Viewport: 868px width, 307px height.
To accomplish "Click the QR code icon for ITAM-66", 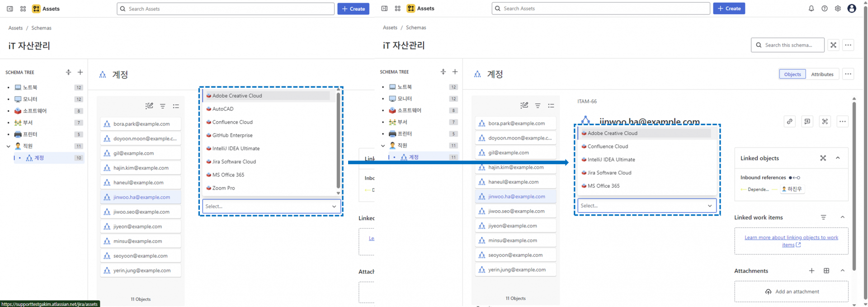I will coord(825,121).
